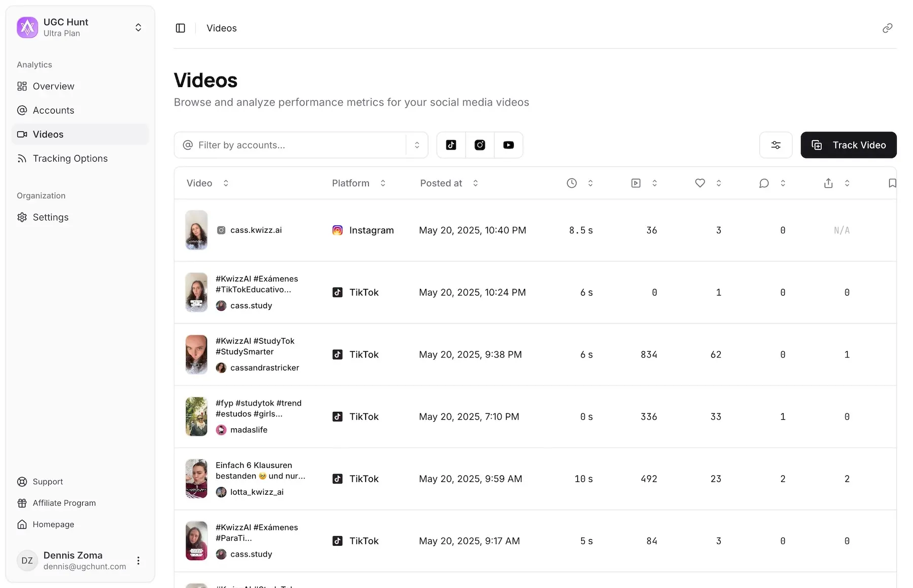Expand the UGC Hunt workspace switcher
The height and width of the screenshot is (588, 913).
(x=138, y=27)
